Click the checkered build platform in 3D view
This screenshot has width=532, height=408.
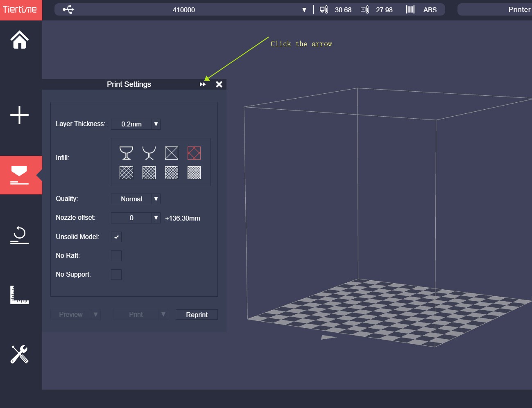pyautogui.click(x=389, y=312)
